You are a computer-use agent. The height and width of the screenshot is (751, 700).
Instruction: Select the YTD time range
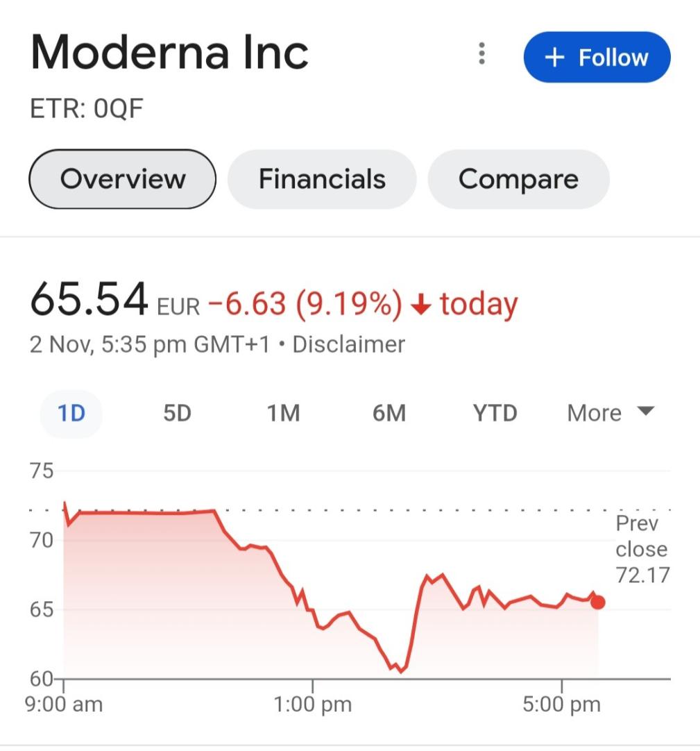pos(495,414)
